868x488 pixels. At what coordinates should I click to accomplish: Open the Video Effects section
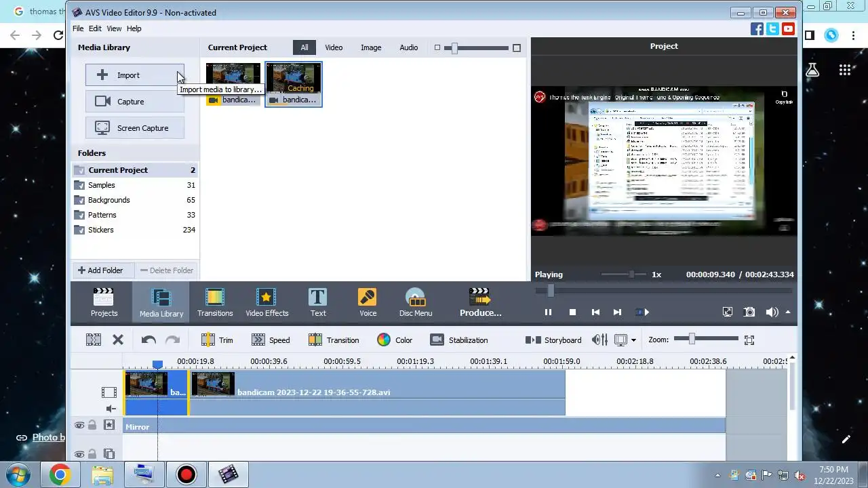coord(267,302)
